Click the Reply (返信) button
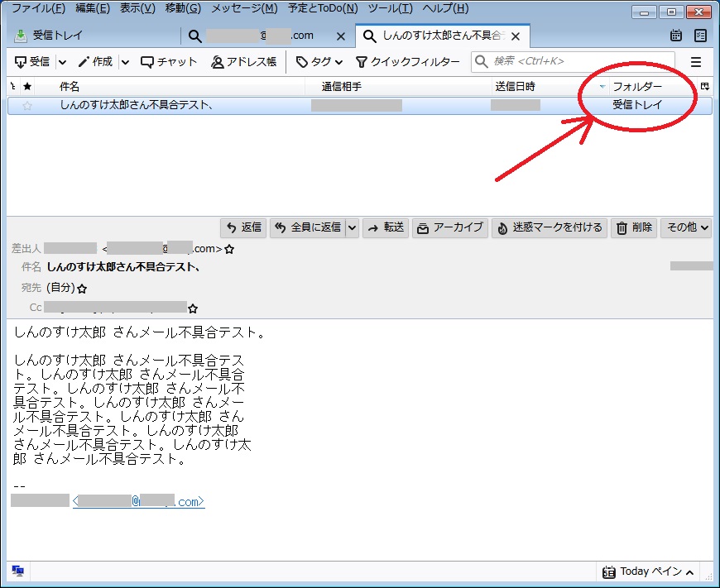Image resolution: width=720 pixels, height=588 pixels. [243, 227]
